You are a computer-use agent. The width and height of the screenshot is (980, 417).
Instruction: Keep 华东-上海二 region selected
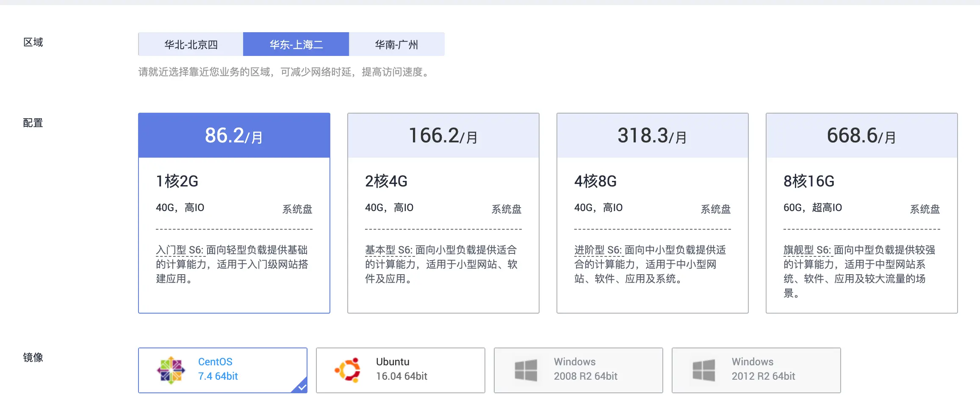click(x=295, y=44)
